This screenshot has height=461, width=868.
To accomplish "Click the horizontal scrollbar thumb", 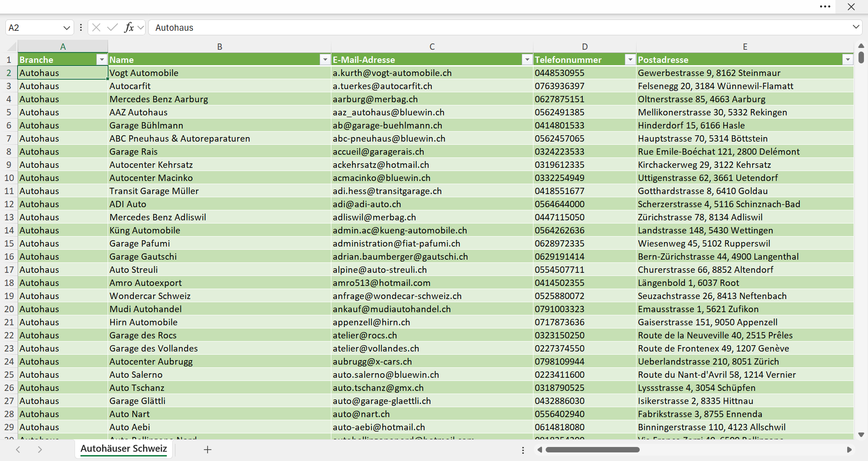I will 593,450.
